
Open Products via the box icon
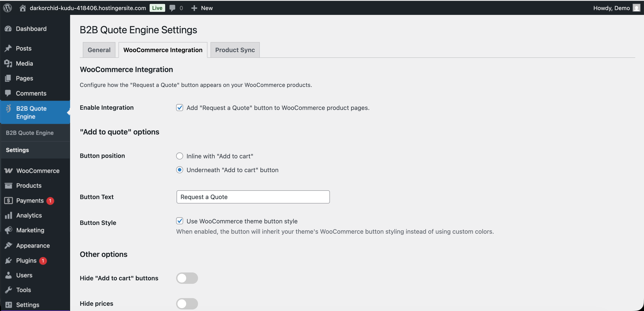[8, 186]
